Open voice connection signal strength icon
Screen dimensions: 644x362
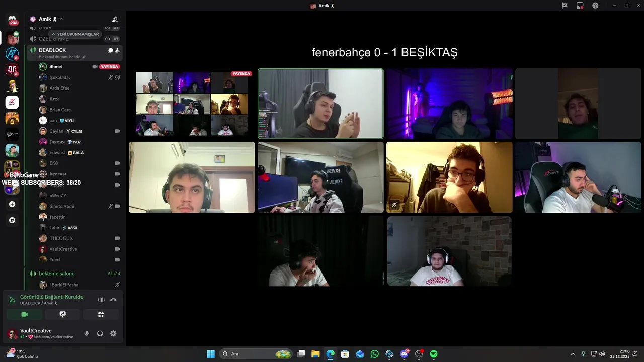(x=12, y=300)
